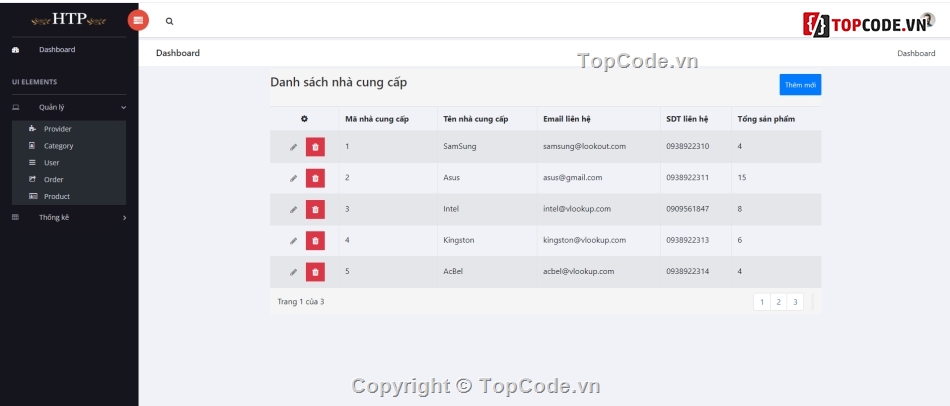Click the Dashboard page title at left
950x406 pixels.
tap(178, 53)
